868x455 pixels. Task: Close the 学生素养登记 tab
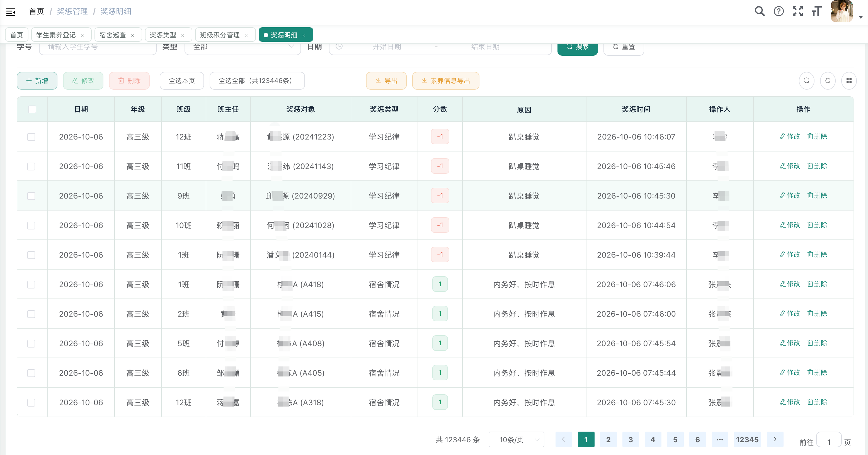82,35
